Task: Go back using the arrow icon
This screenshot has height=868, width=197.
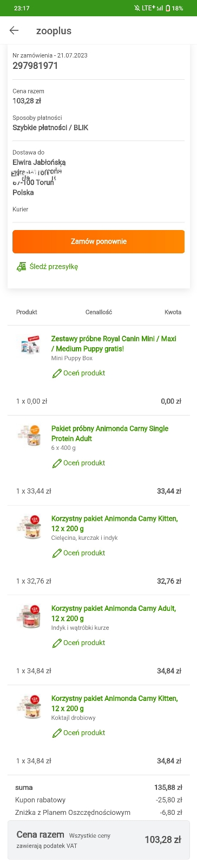Action: tap(14, 30)
